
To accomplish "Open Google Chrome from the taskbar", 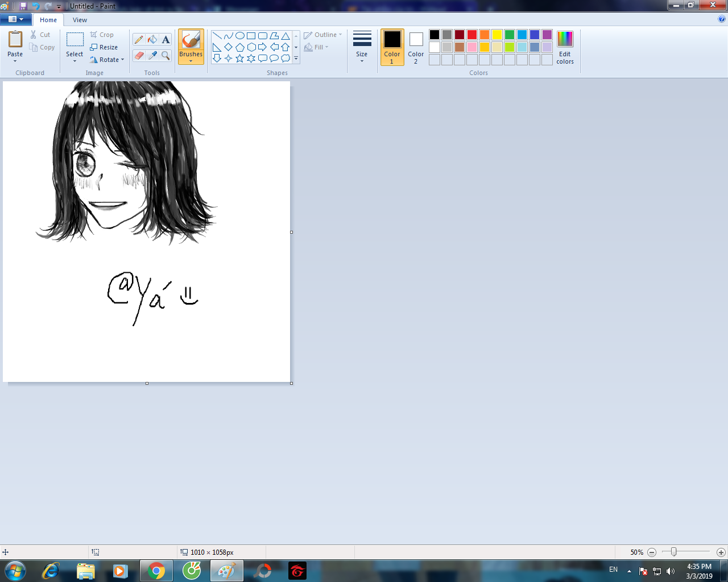I will [x=156, y=571].
